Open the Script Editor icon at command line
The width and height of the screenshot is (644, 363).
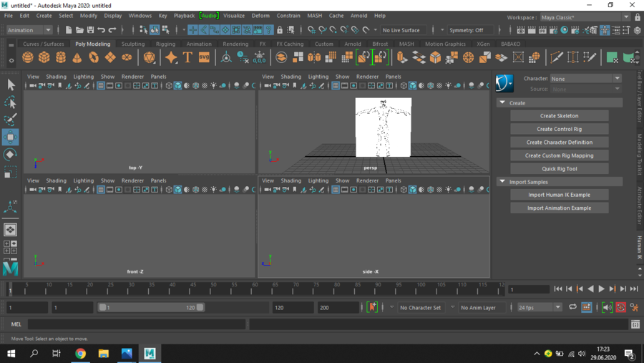pyautogui.click(x=635, y=324)
